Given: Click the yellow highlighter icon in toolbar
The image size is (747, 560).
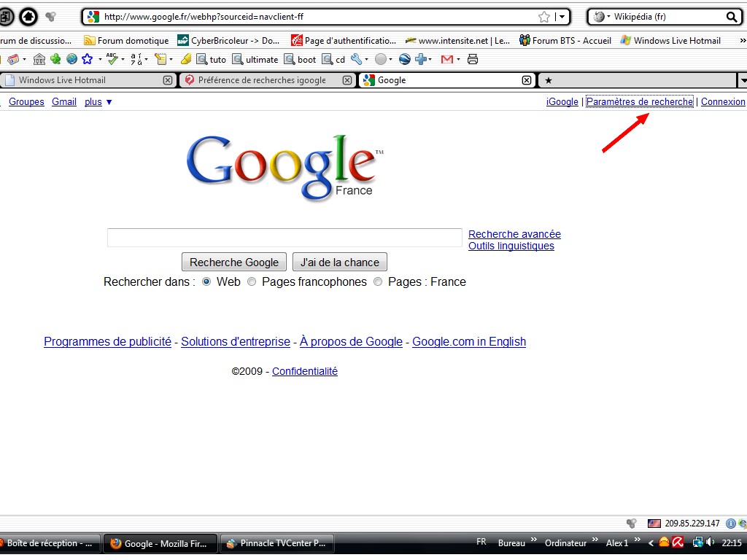Looking at the screenshot, I should 185,59.
